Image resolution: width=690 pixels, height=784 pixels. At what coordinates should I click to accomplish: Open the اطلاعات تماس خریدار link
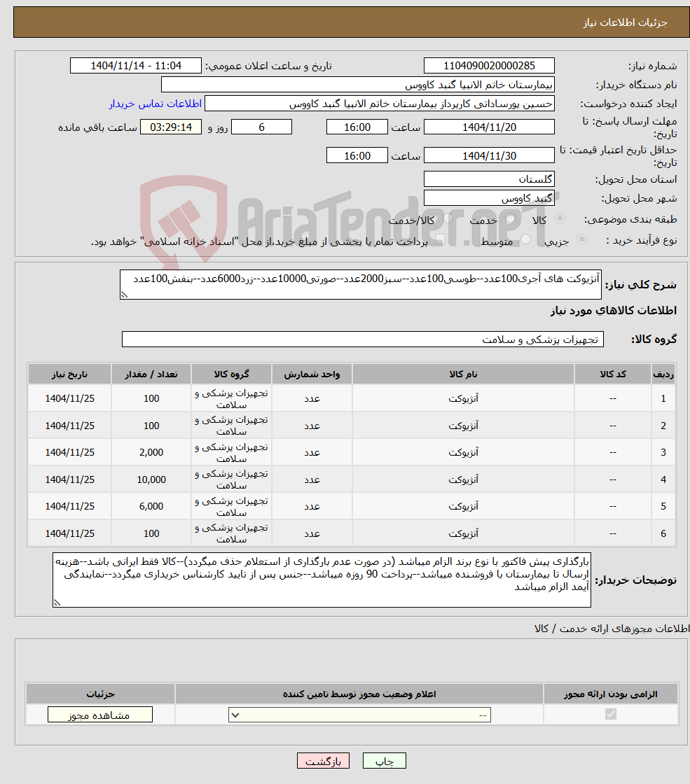[x=156, y=104]
